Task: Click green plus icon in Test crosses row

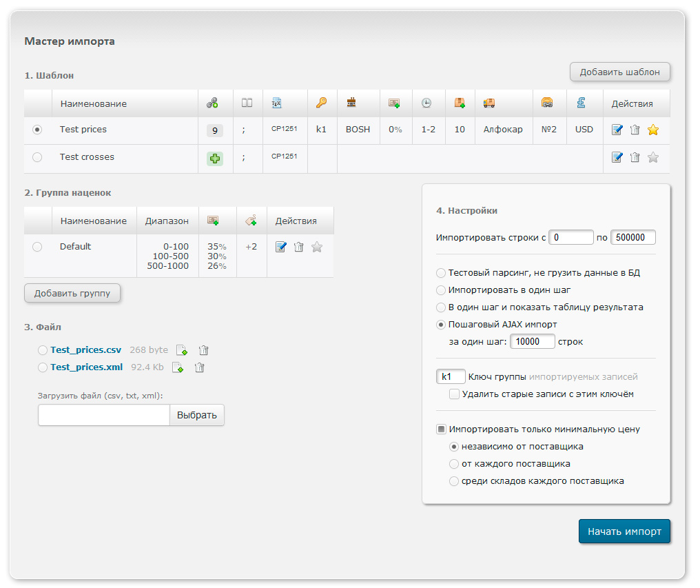Action: click(x=215, y=158)
